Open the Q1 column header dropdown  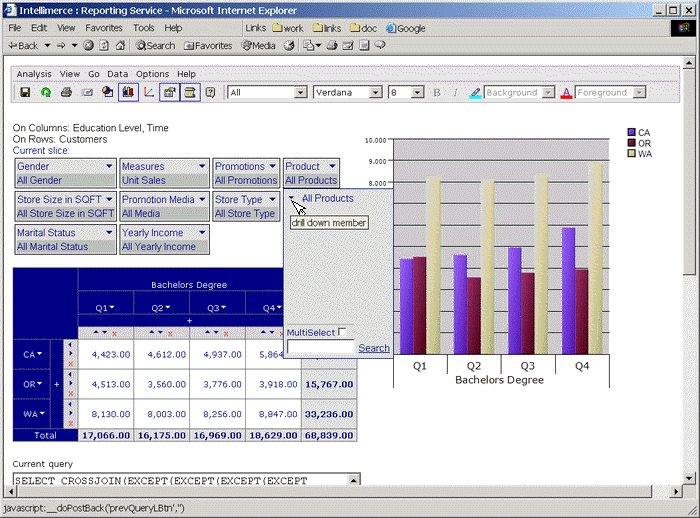(112, 307)
